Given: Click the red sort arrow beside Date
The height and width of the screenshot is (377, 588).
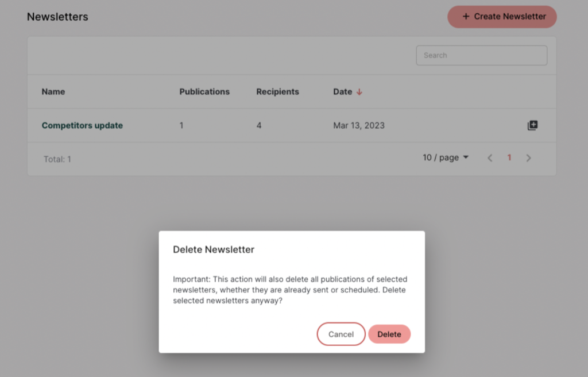Looking at the screenshot, I should click(x=359, y=92).
